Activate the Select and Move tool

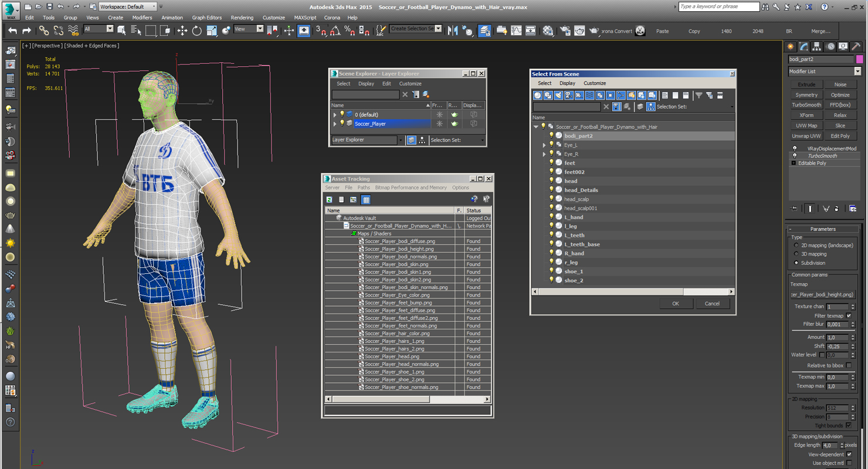[182, 30]
